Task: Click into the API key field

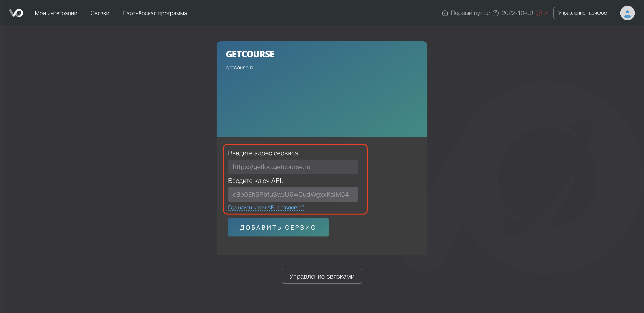Action: [x=293, y=194]
